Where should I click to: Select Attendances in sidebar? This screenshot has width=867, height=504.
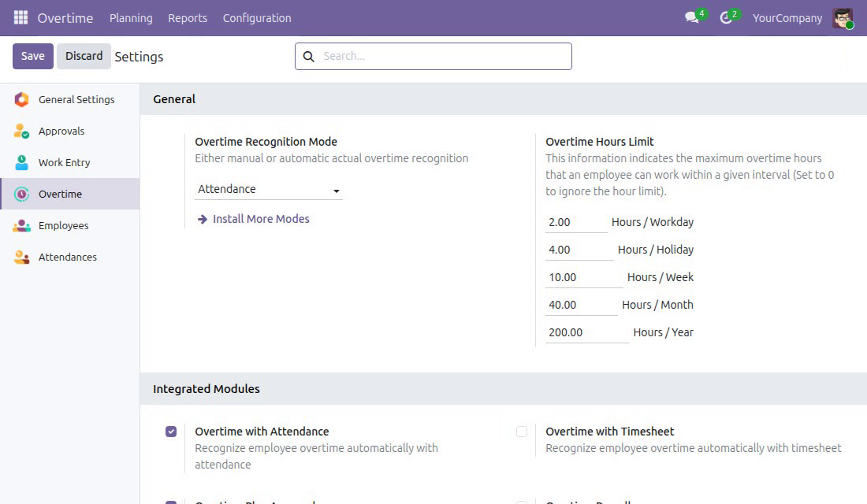pos(69,257)
